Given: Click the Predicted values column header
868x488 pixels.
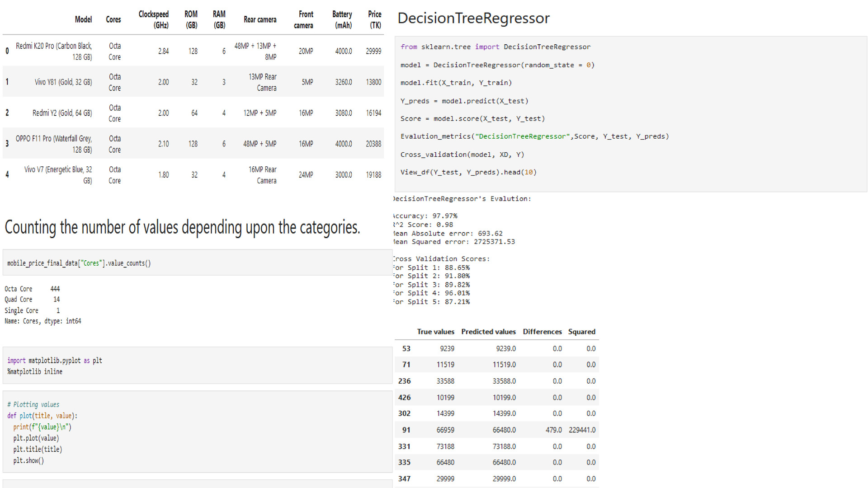Looking at the screenshot, I should pos(488,332).
